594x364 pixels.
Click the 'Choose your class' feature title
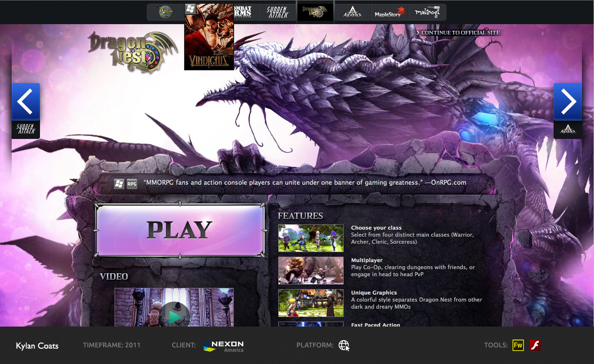coord(376,228)
